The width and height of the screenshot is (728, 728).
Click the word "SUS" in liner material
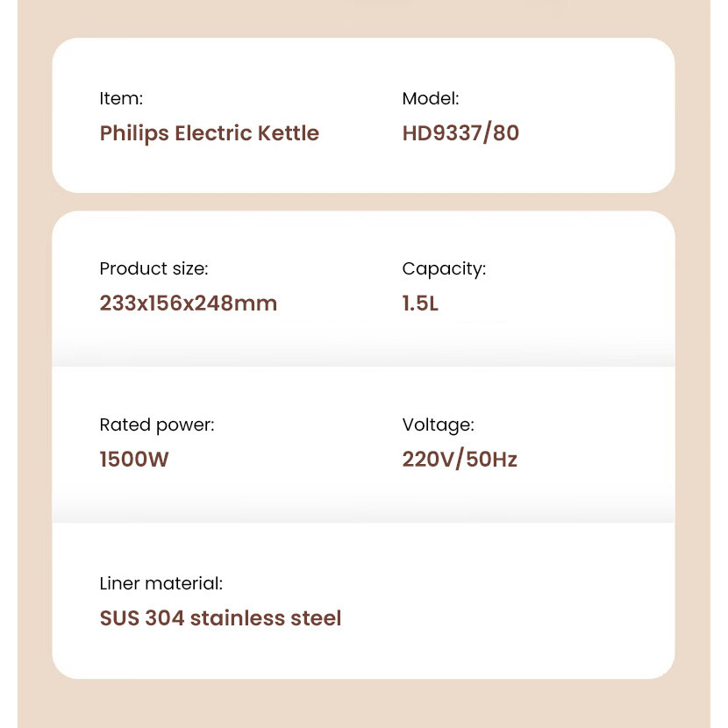pos(119,618)
